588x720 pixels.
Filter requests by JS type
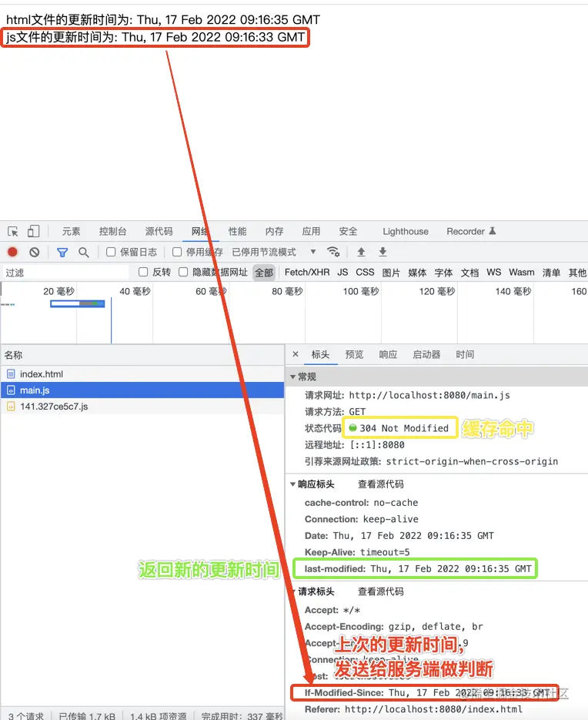(342, 273)
